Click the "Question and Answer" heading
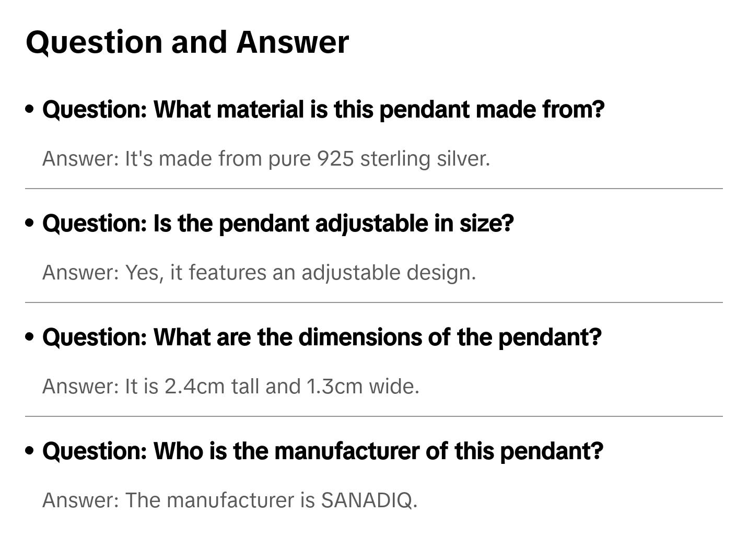Image resolution: width=748 pixels, height=560 pixels. (187, 42)
